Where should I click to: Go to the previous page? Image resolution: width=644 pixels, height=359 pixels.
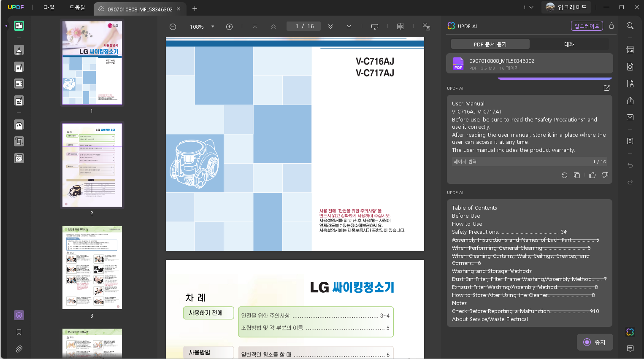tap(273, 27)
